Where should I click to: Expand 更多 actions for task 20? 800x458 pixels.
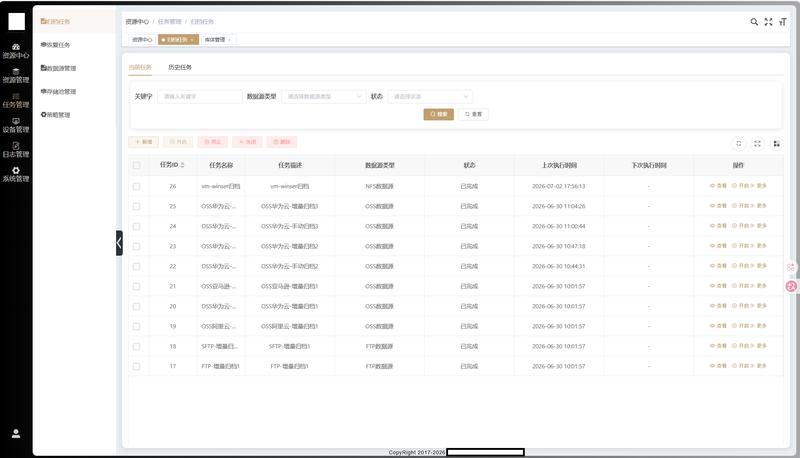coord(759,306)
